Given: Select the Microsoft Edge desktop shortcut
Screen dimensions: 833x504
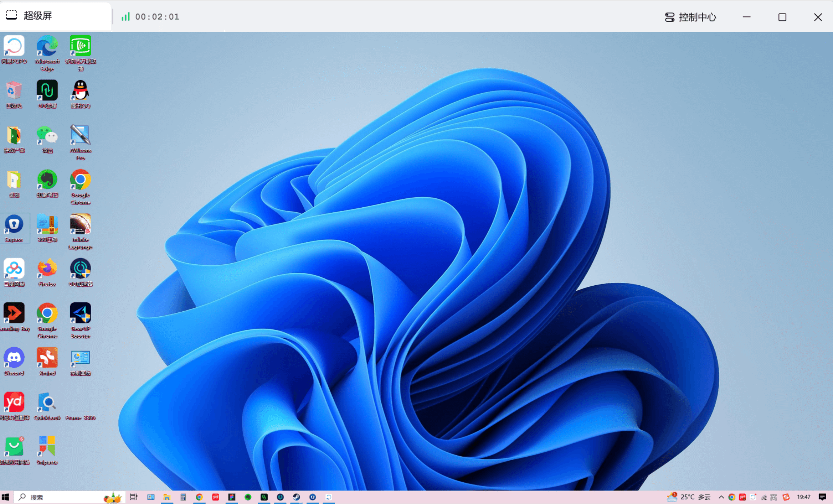Looking at the screenshot, I should click(x=47, y=47).
